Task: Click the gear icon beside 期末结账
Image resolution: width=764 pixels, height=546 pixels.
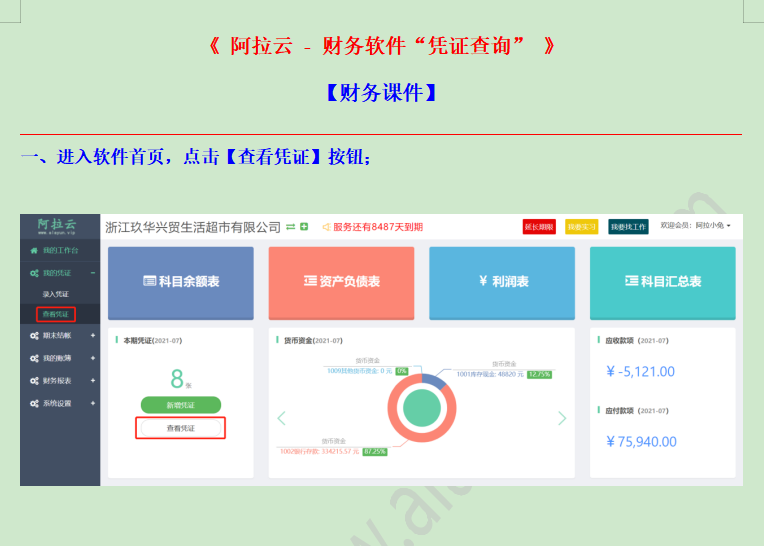Action: (34, 336)
